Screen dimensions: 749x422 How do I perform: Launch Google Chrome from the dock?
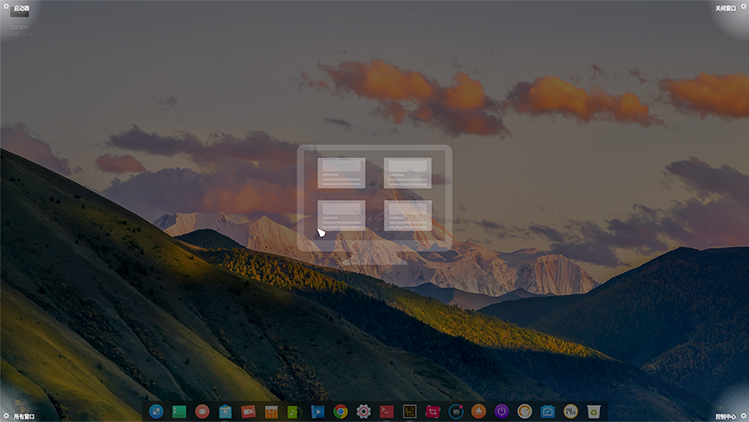point(341,411)
